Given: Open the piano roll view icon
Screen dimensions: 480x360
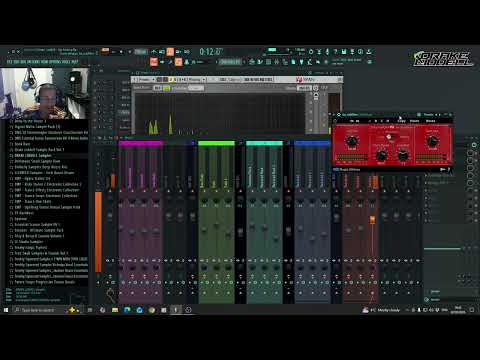Looking at the screenshot, I should click(x=260, y=62).
